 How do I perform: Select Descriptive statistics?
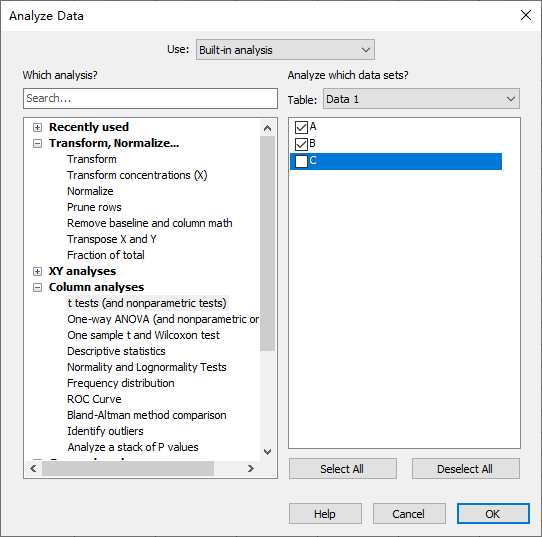point(116,351)
